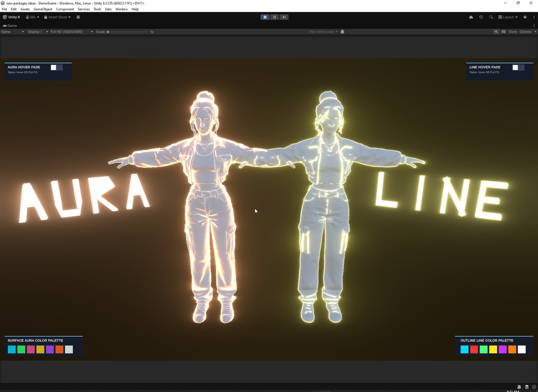This screenshot has height=392, width=538.
Task: Open the Full HD resolution dropdown
Action: [72, 31]
